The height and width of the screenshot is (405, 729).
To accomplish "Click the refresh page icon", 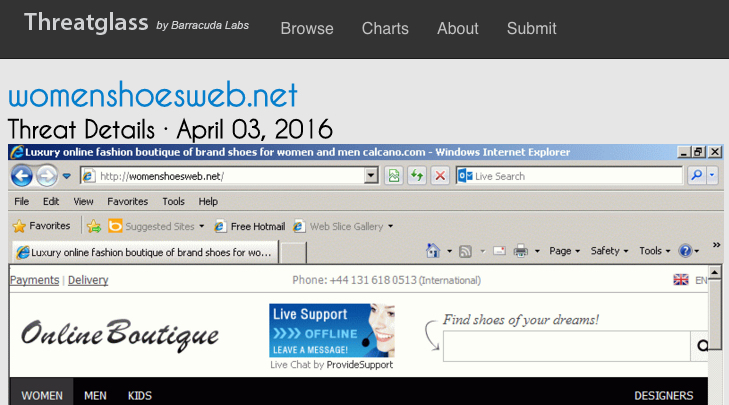I will (x=417, y=176).
